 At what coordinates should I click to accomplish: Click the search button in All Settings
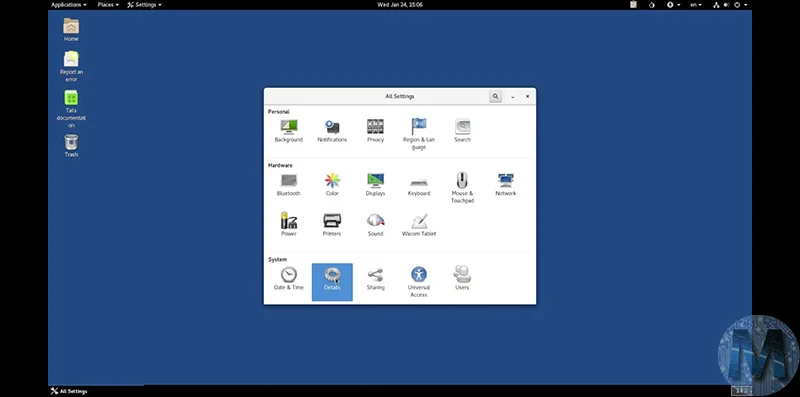pos(495,96)
